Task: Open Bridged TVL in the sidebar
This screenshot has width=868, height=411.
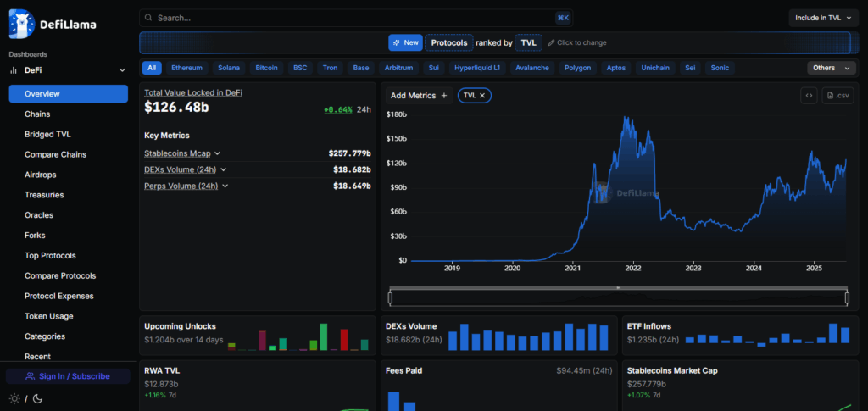Action: pos(48,134)
